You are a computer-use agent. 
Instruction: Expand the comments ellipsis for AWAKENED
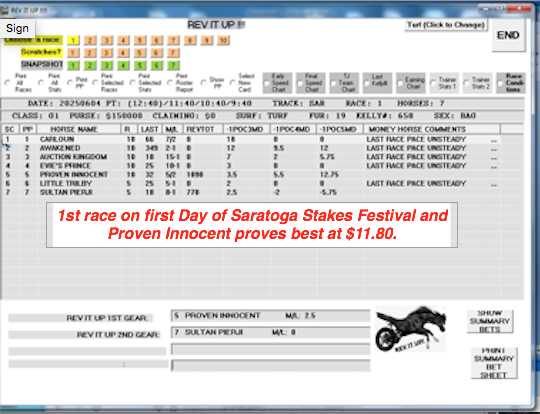(x=494, y=148)
